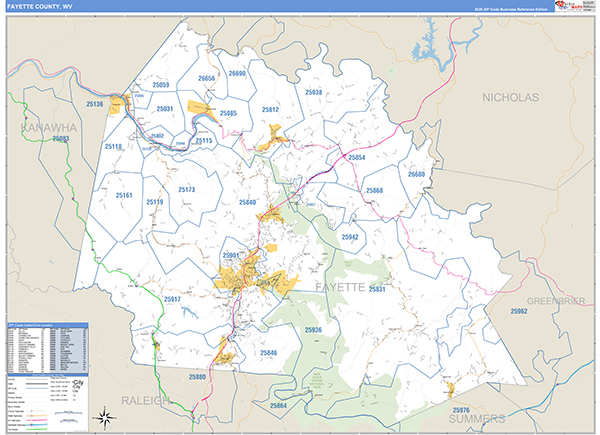Select the ZIP code label 25864
Image resolution: width=600 pixels, height=435 pixels.
coord(279,406)
